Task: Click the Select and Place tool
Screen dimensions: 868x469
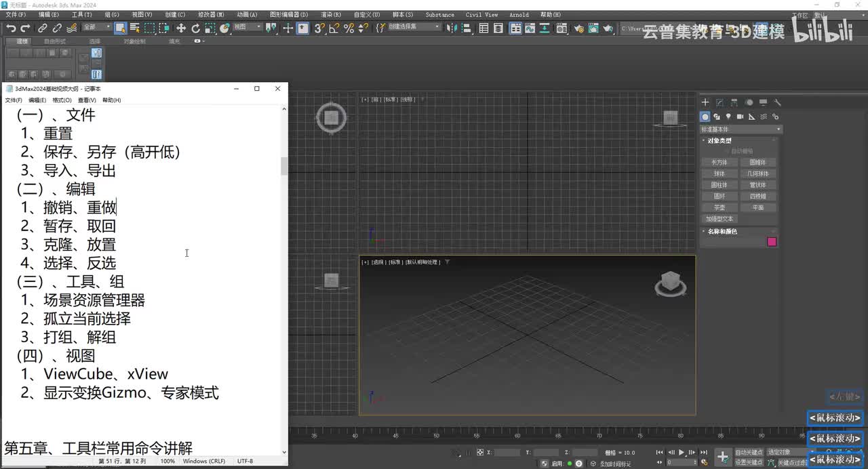Action: (x=224, y=28)
